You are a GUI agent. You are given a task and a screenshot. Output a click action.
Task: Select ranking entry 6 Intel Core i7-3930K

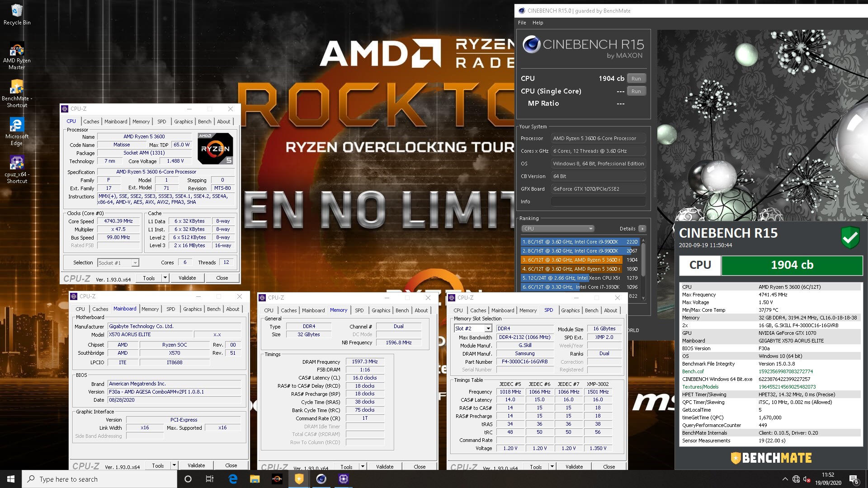pos(580,287)
